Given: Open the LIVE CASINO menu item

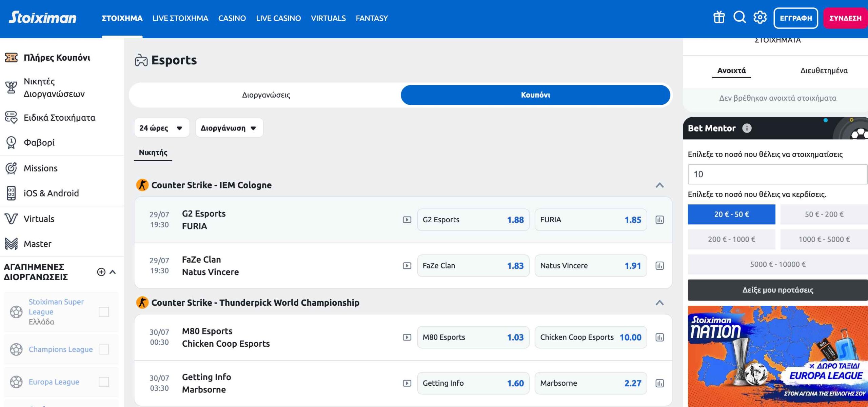Looking at the screenshot, I should (x=278, y=18).
